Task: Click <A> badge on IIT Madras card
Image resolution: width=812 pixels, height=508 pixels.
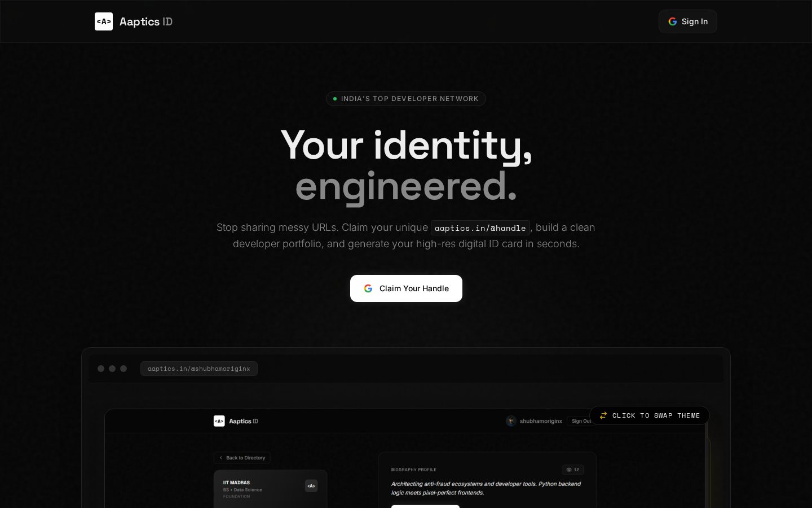Action: coord(311,486)
